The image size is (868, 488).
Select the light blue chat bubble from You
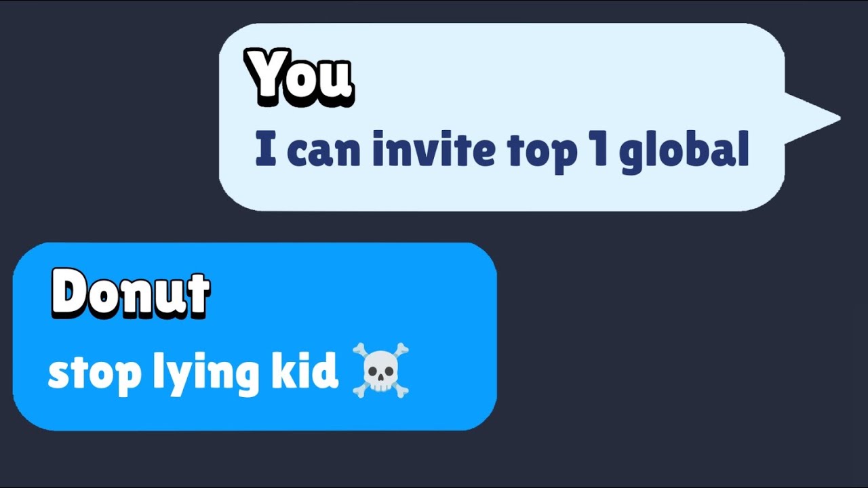502,117
